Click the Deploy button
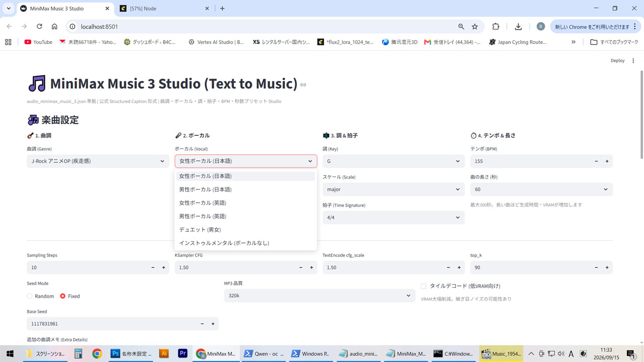 click(x=617, y=61)
